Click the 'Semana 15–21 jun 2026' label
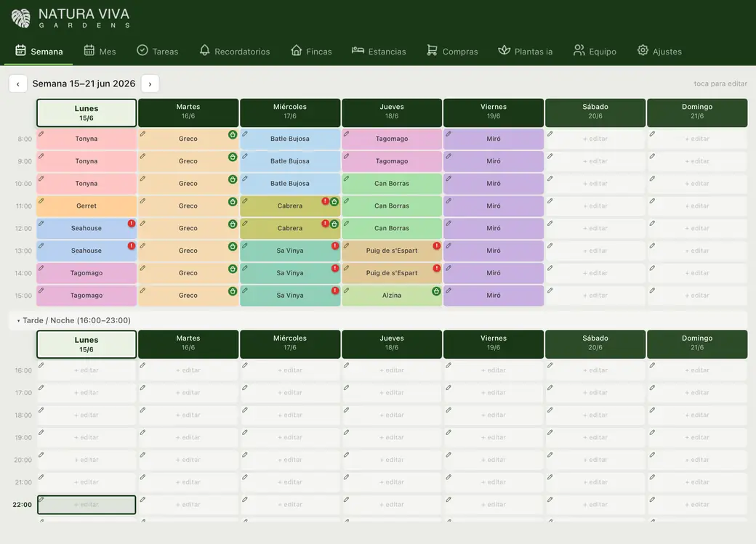 84,84
